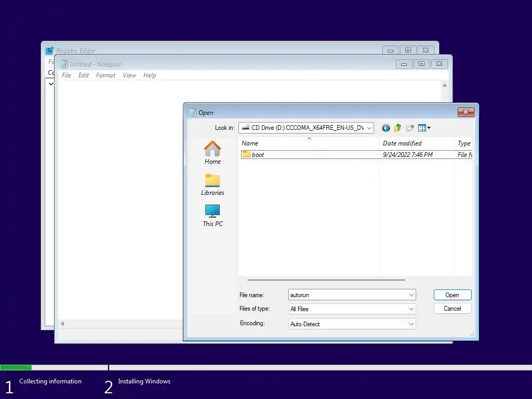This screenshot has width=532, height=399.
Task: Open Notepad's Format menu
Action: (x=105, y=75)
